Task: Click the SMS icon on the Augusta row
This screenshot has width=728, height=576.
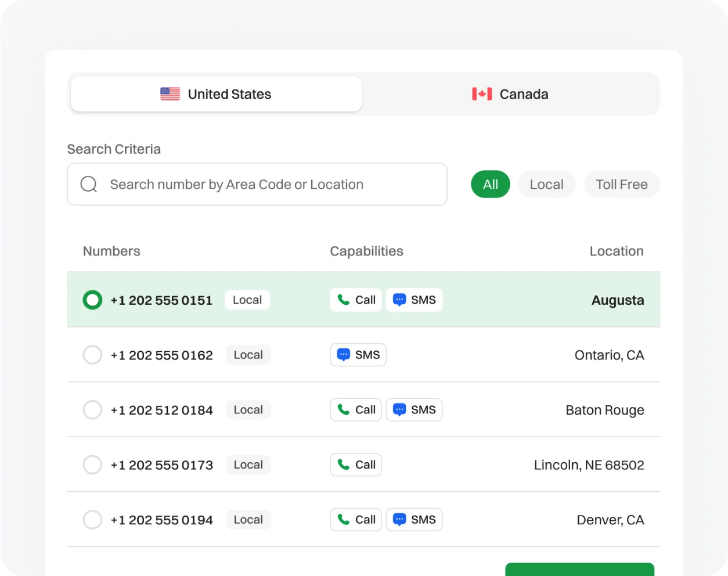Action: click(398, 300)
